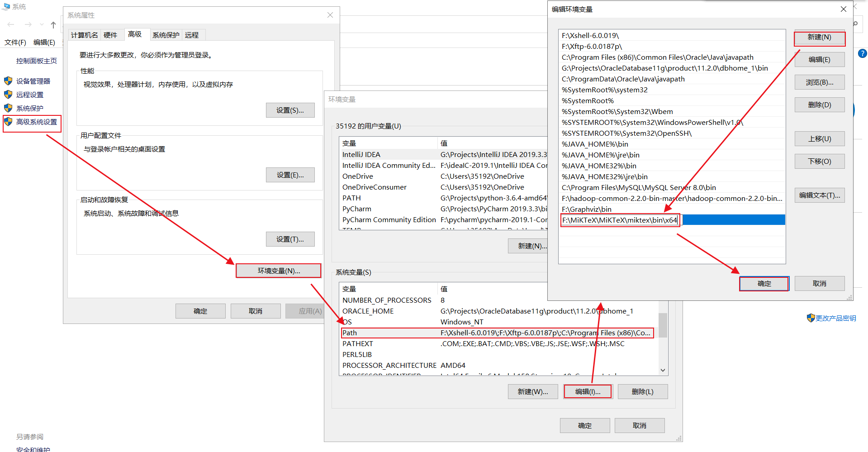Click the up arrow navigation icon
Screen dimensions: 868x452
pos(53,24)
